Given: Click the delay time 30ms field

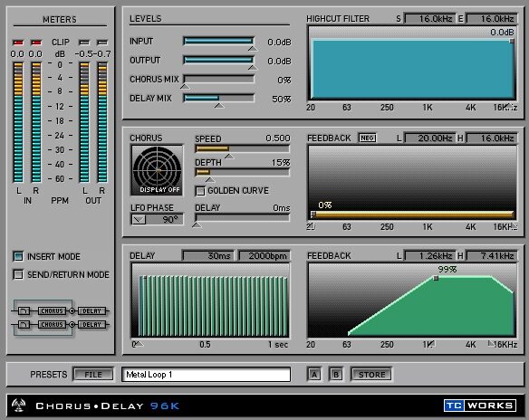Looking at the screenshot, I should click(208, 256).
